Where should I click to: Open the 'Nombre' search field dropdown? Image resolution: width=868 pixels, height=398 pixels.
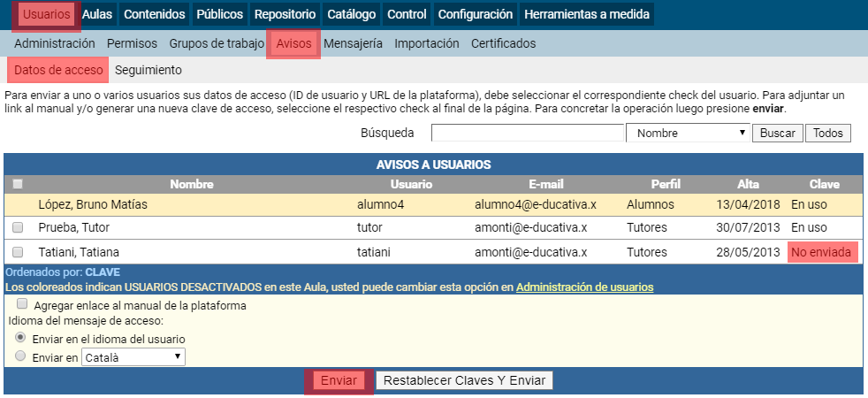[687, 133]
